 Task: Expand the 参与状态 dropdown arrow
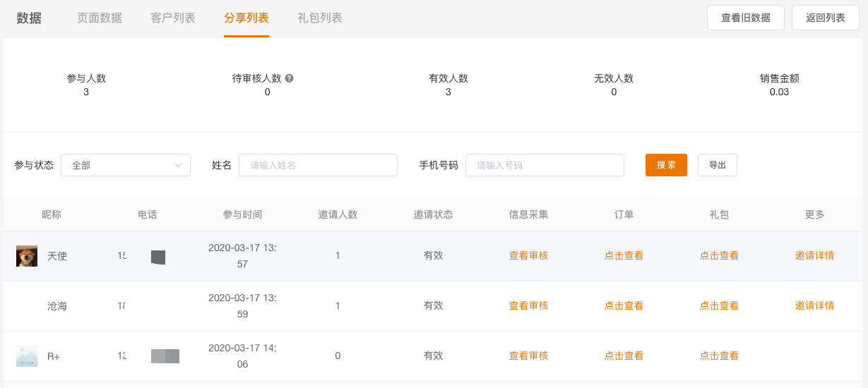coord(178,165)
